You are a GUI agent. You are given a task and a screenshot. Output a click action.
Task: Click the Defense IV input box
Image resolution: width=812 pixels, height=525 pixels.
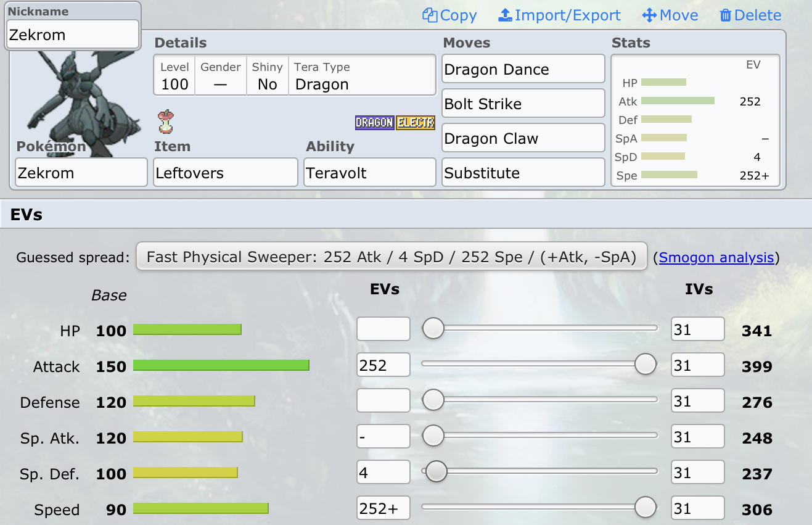698,401
